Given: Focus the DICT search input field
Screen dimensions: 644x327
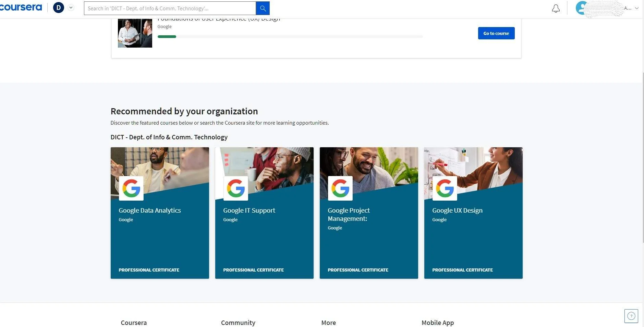Looking at the screenshot, I should pos(170,8).
